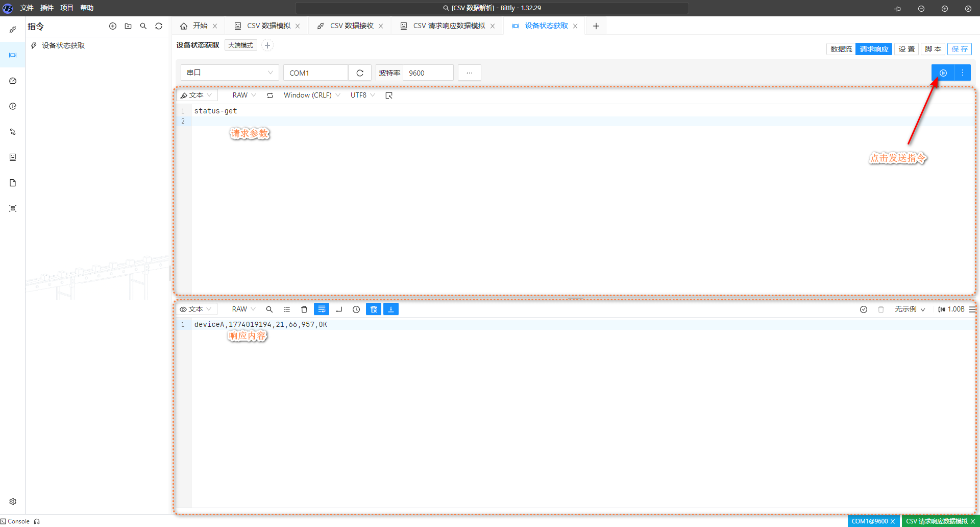Clear response output with trash icon
Viewport: 980px width, 527px height.
pyautogui.click(x=304, y=309)
